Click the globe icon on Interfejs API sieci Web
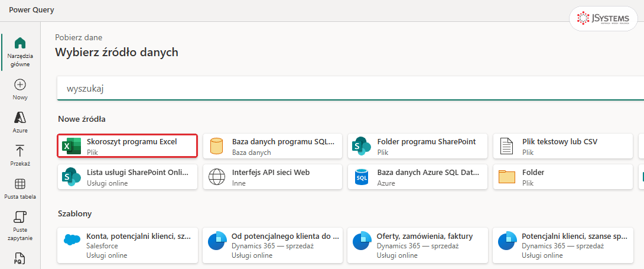 pyautogui.click(x=217, y=177)
